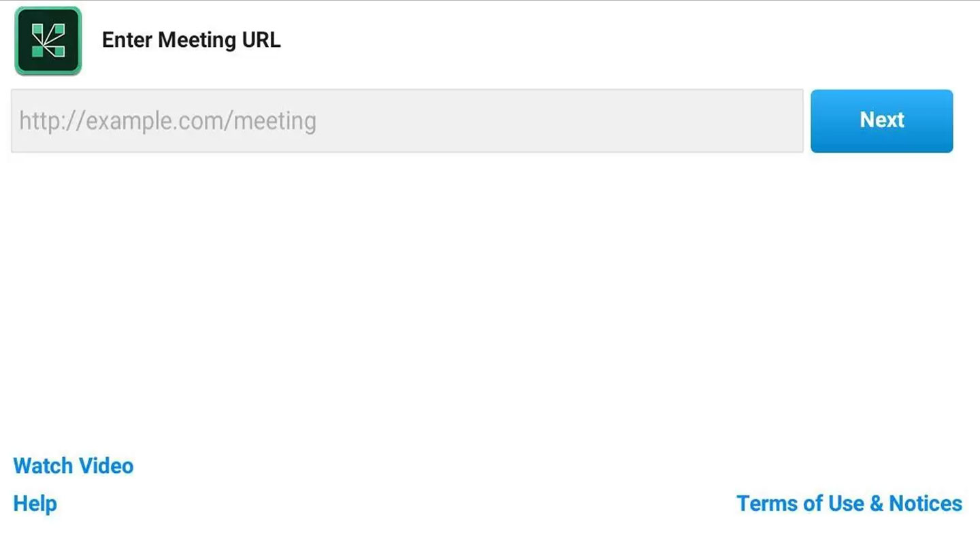980x551 pixels.
Task: Get assistance via the Help link
Action: pos(35,504)
